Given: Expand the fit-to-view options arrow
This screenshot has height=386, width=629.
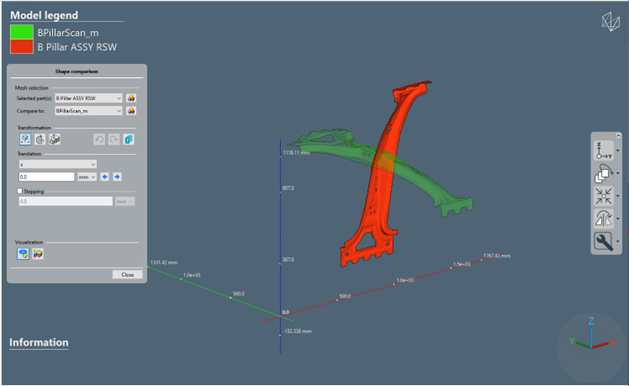Looking at the screenshot, I should [x=618, y=196].
